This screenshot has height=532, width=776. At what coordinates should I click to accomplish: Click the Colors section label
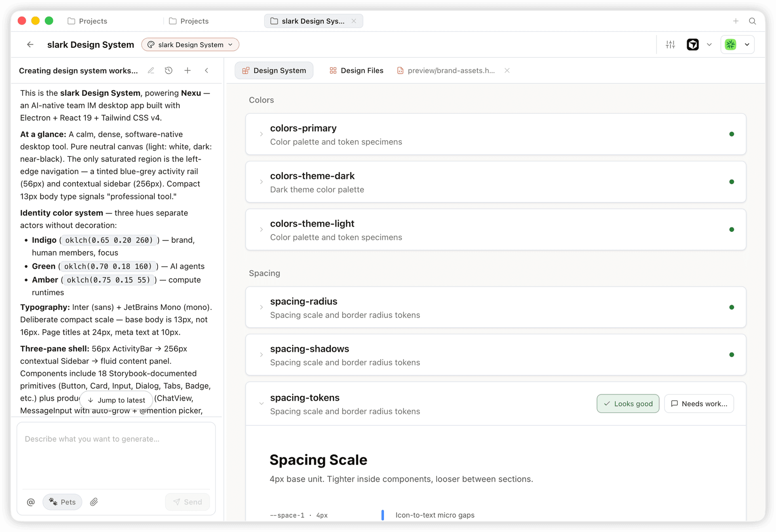click(x=261, y=100)
